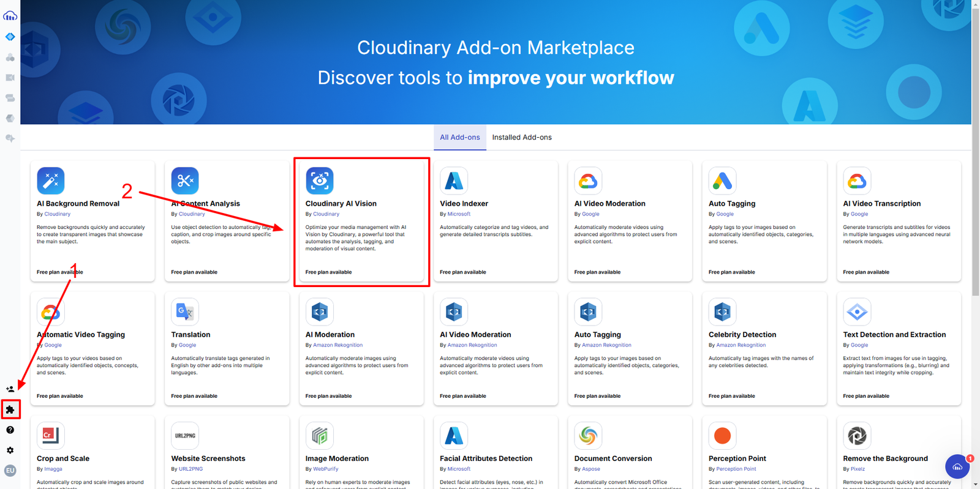Click the Cloudinary AI Vision eye icon
Image resolution: width=980 pixels, height=489 pixels.
point(320,181)
